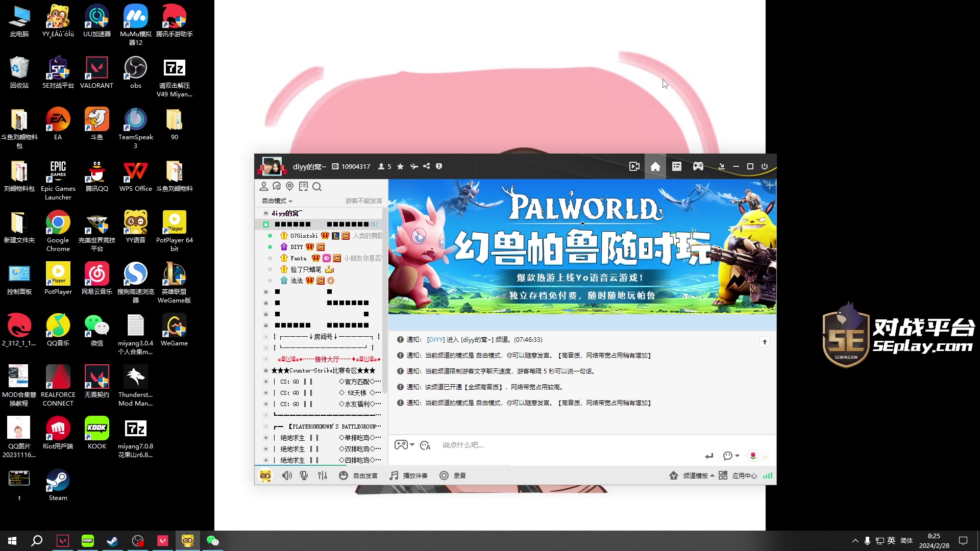Viewport: 980px width, 551px height.
Task: Mute the speaker in the bottom toolbar
Action: (287, 475)
